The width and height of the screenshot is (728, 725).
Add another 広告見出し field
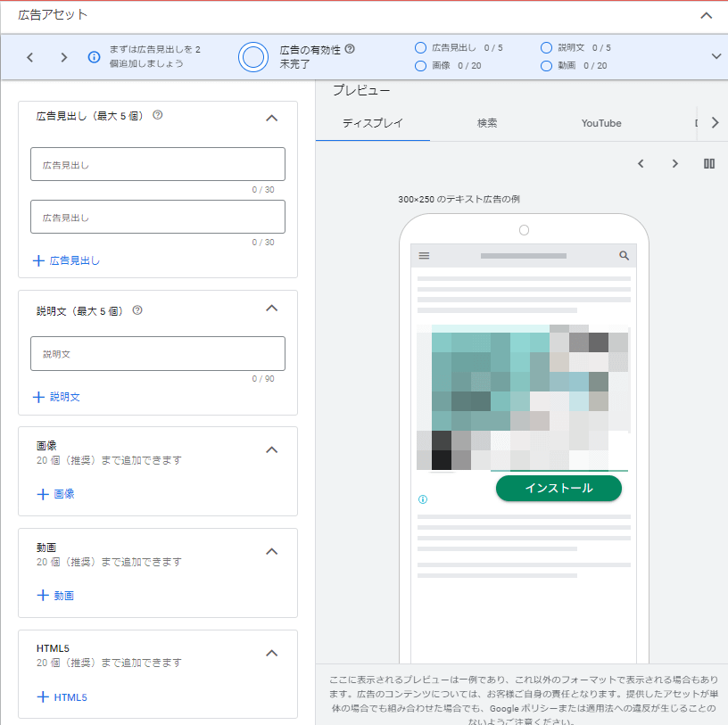point(66,260)
